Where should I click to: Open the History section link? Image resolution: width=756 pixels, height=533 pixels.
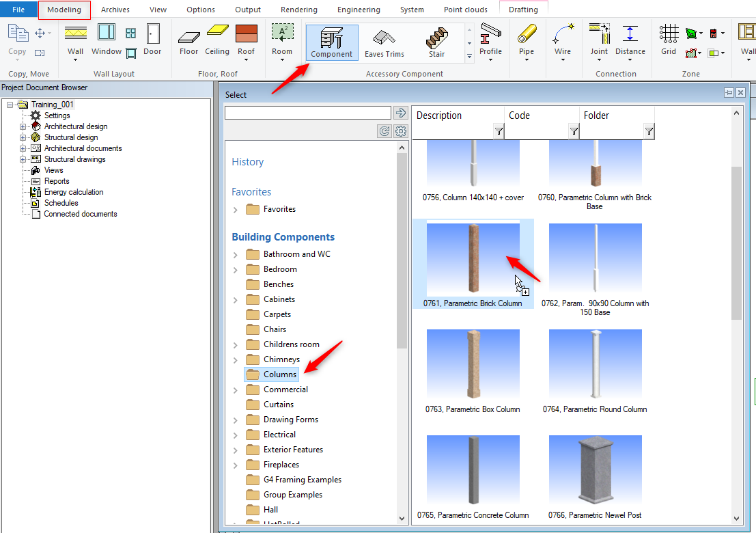(247, 162)
